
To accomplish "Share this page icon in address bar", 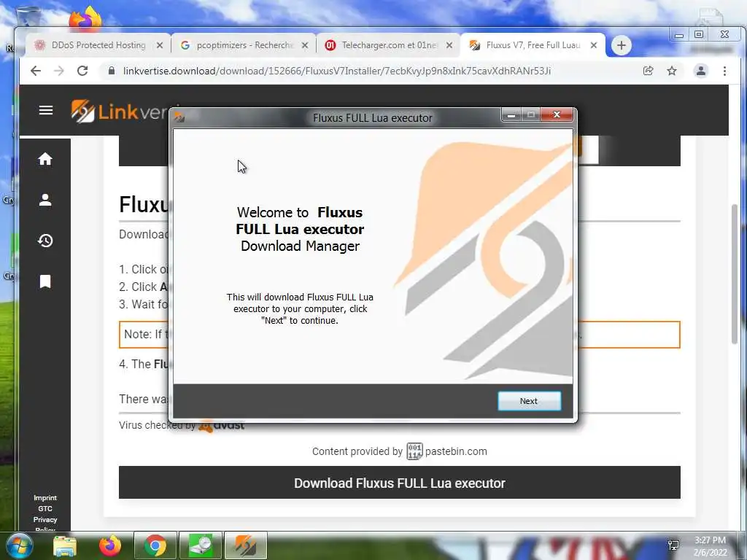I will click(648, 71).
